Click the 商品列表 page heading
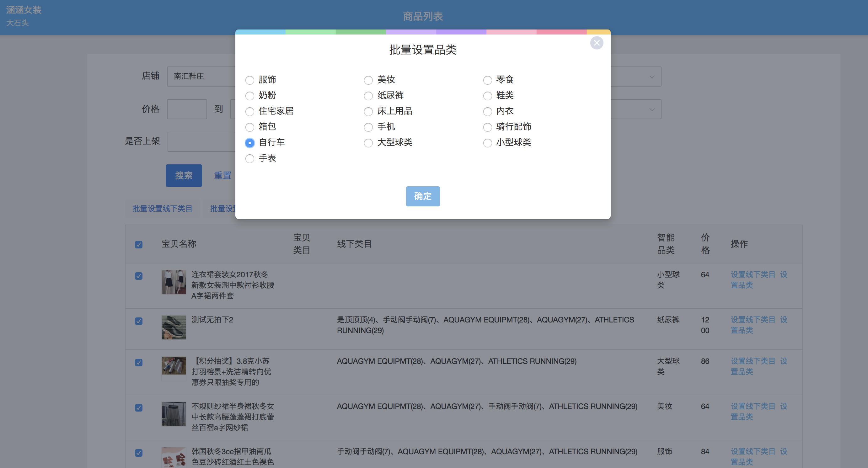This screenshot has width=868, height=468. click(x=422, y=16)
